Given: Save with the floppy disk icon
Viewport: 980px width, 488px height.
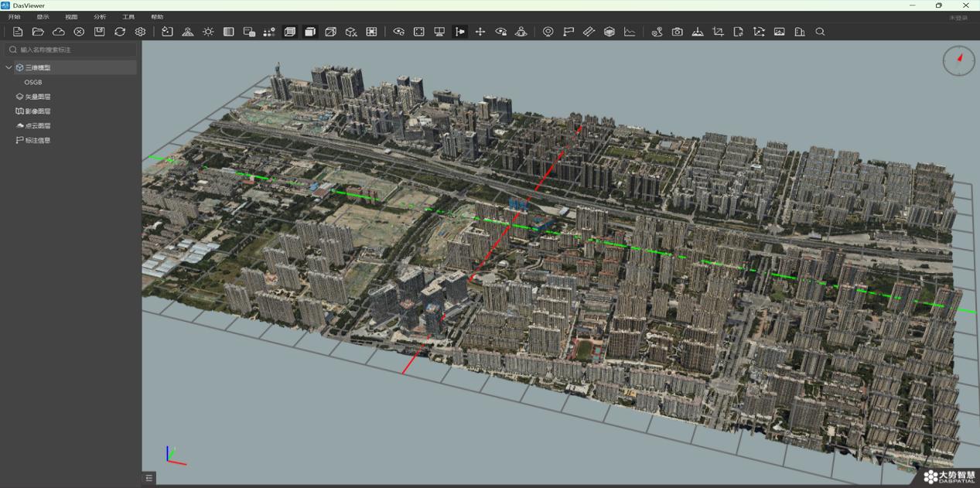Looking at the screenshot, I should coord(99,32).
